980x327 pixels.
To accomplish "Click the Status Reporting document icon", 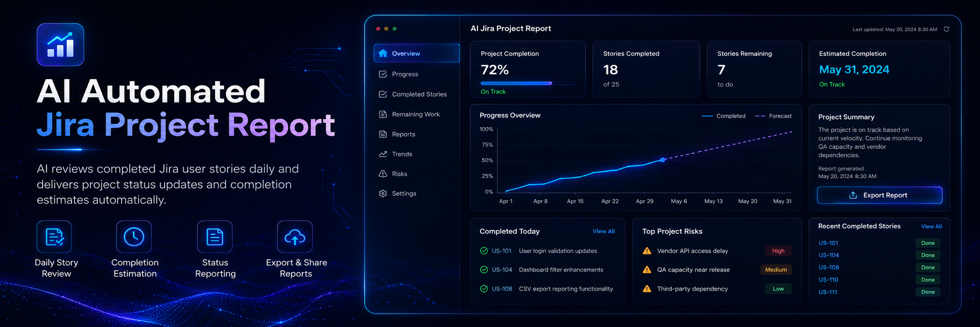I will (x=215, y=237).
